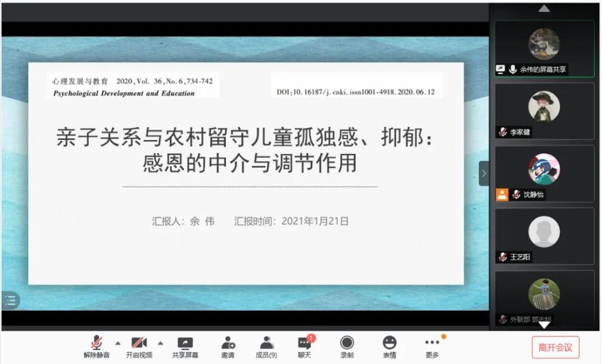
Task: Select 李家健 participant tile
Action: coord(544,111)
